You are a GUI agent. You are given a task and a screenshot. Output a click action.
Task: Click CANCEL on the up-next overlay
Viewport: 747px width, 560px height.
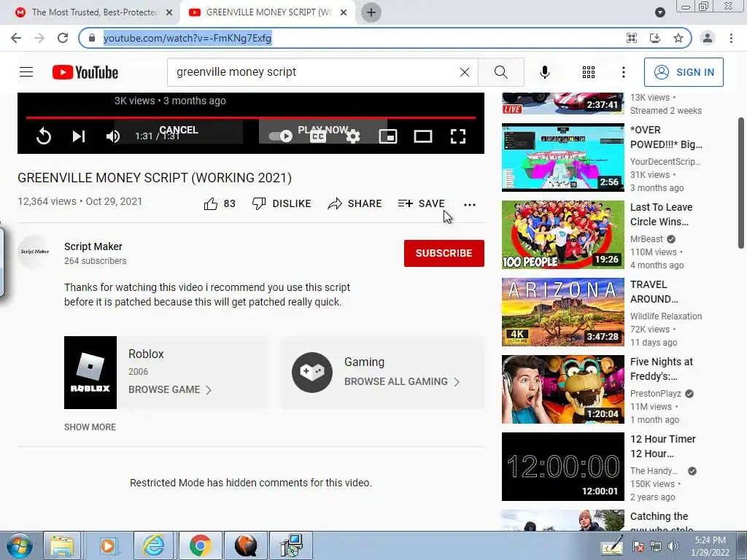pos(179,130)
